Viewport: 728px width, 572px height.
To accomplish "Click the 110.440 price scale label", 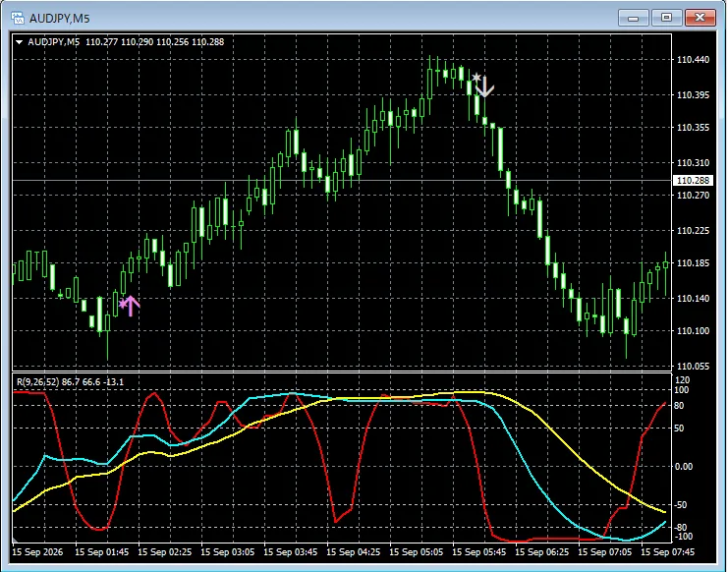I will coord(693,59).
